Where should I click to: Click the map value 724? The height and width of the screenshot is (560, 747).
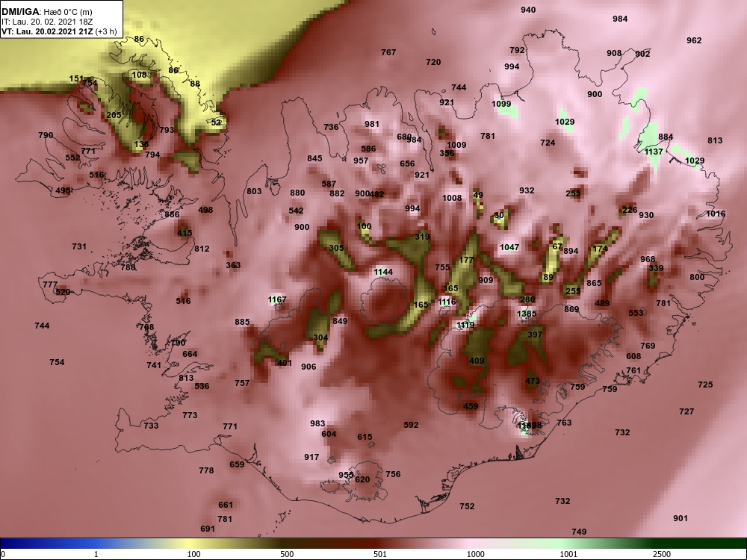pyautogui.click(x=548, y=143)
